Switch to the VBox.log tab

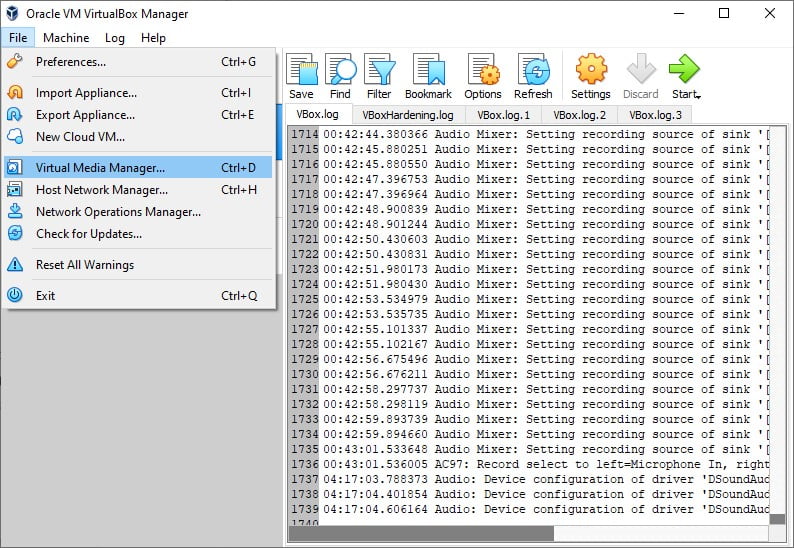317,114
